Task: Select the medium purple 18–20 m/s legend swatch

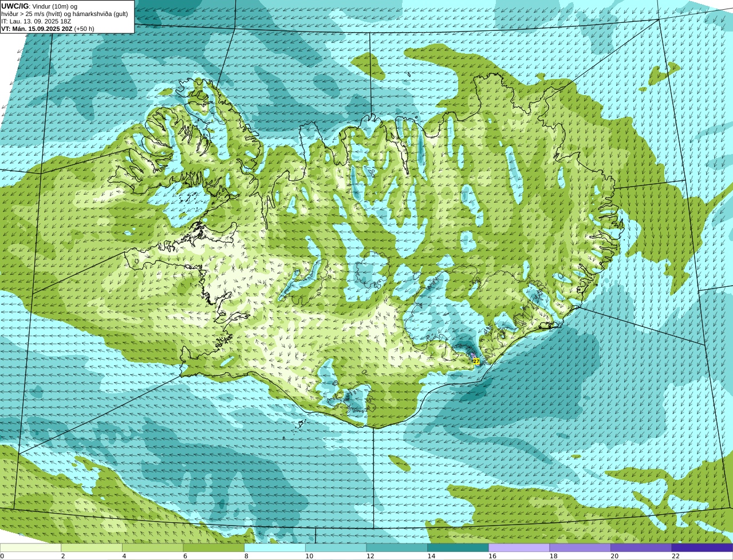Action: [x=580, y=548]
